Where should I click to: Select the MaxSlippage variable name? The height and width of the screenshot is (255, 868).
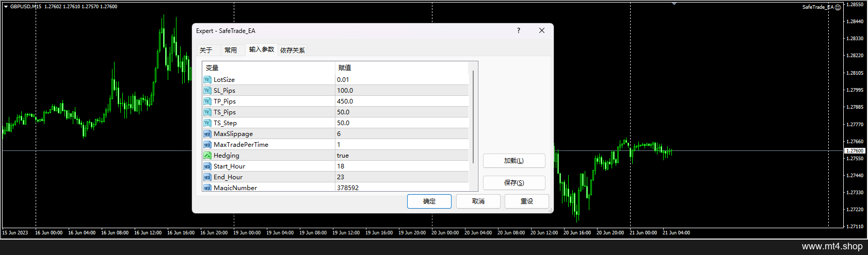[233, 133]
